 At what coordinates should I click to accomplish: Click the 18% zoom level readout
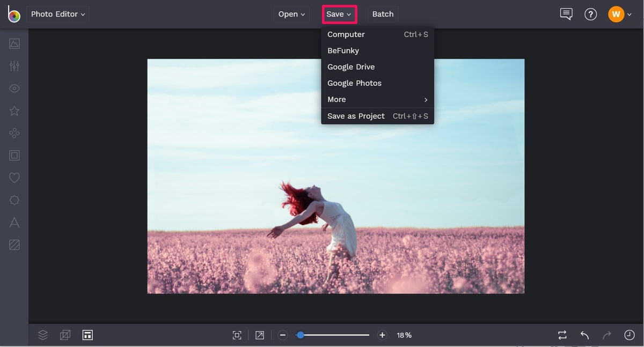point(404,335)
